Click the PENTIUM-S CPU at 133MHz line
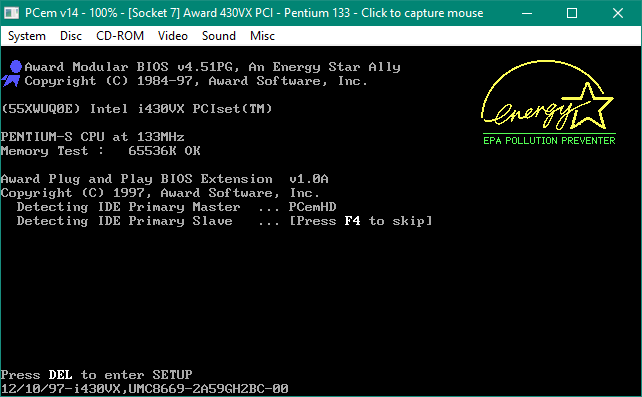The height and width of the screenshot is (397, 642). [93, 137]
